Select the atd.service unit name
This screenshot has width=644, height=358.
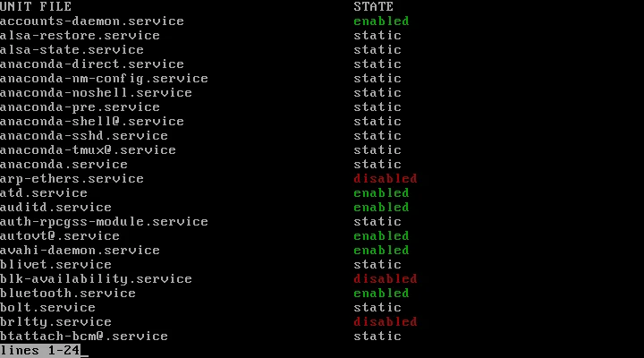click(x=44, y=193)
